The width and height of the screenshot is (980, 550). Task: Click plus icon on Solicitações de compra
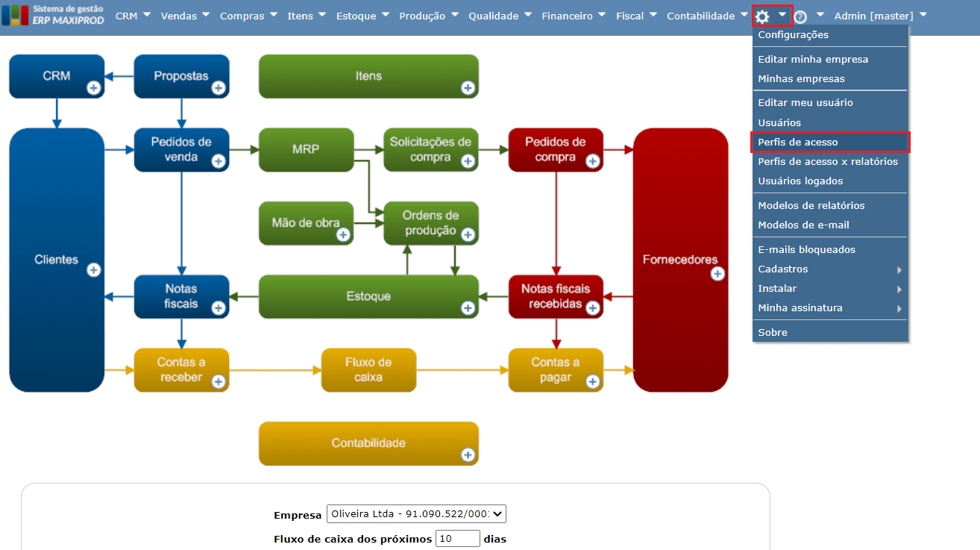pos(468,160)
